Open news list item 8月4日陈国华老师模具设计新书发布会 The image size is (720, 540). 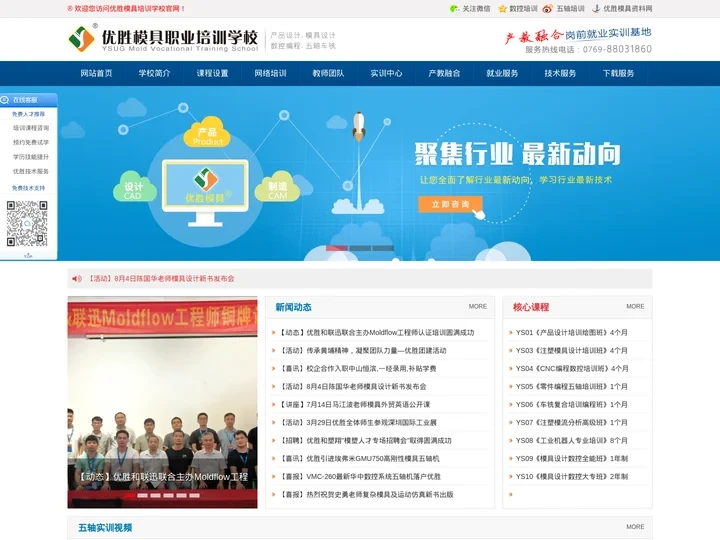[353, 386]
